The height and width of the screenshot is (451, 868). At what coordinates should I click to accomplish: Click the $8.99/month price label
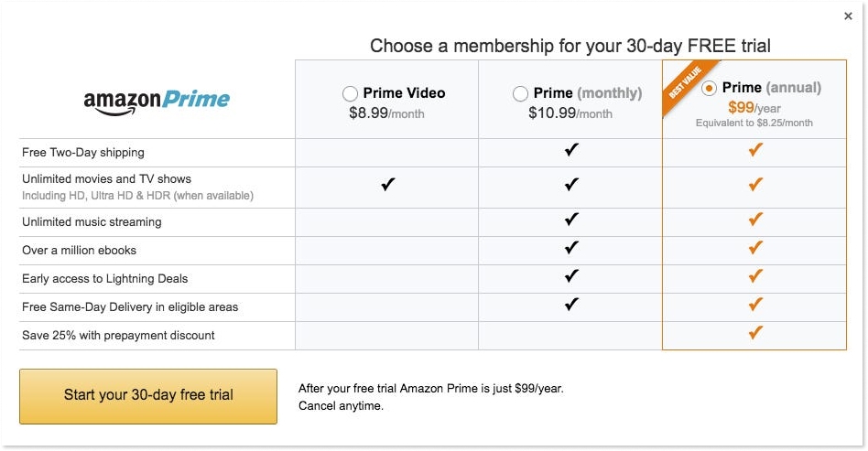click(x=386, y=113)
